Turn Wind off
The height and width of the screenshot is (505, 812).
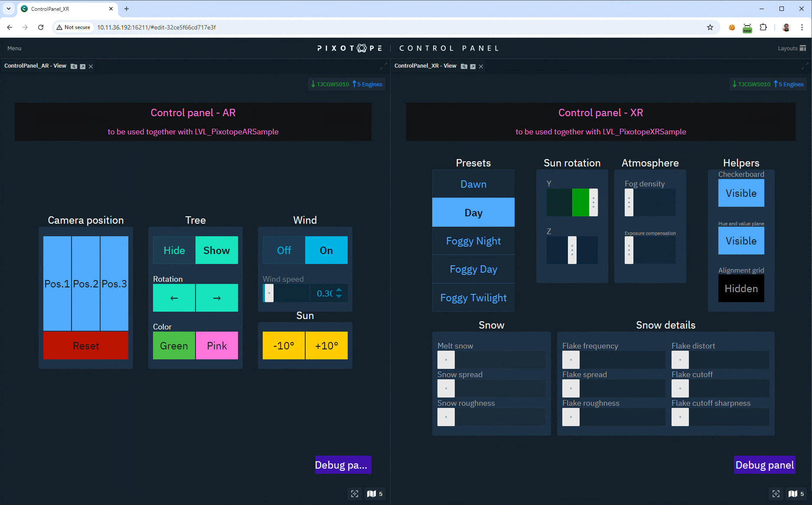point(284,250)
